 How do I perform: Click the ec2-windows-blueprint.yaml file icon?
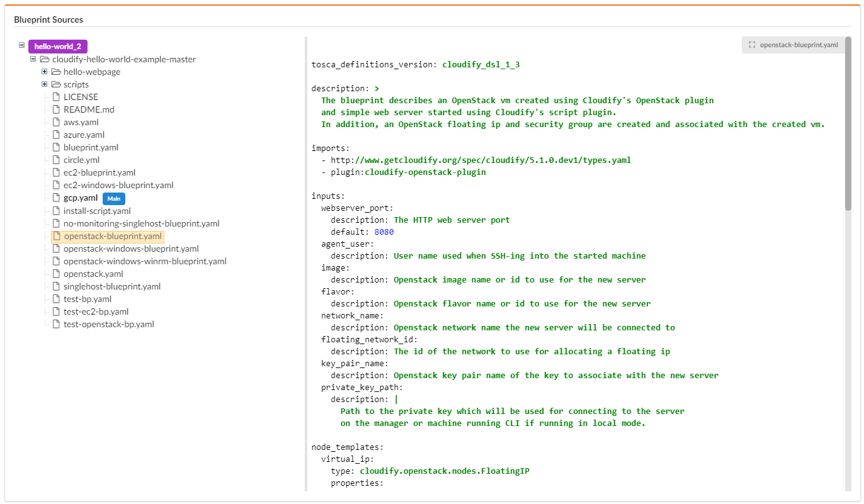[x=56, y=185]
